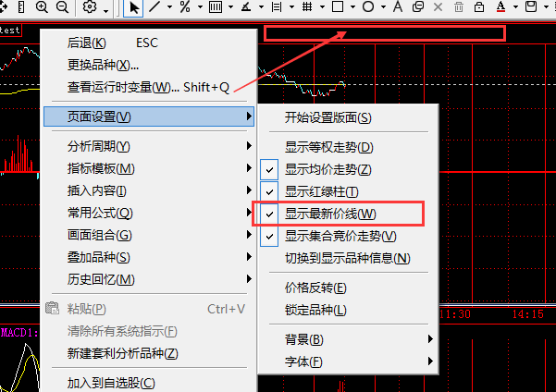Viewport: 556px width, 392px height.
Task: Toggle 价格反转(E) option
Action: tap(349, 288)
